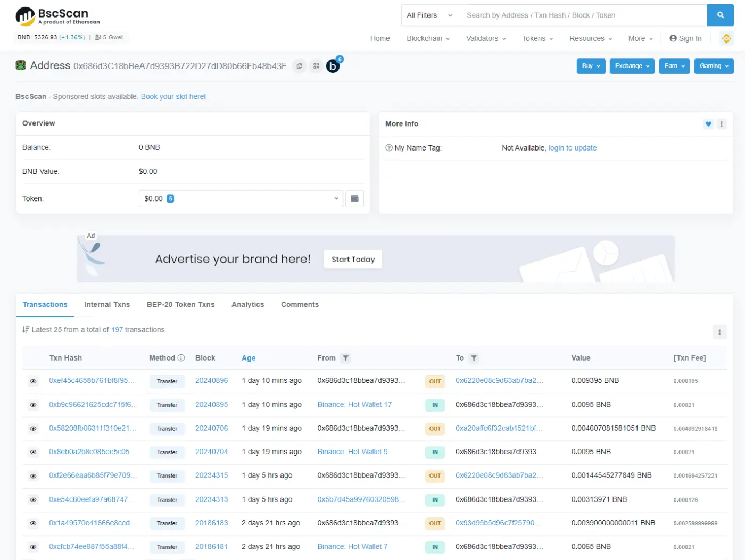Screen dimensions: 745x560
Task: Click the heart icon in More Info
Action: (x=708, y=124)
